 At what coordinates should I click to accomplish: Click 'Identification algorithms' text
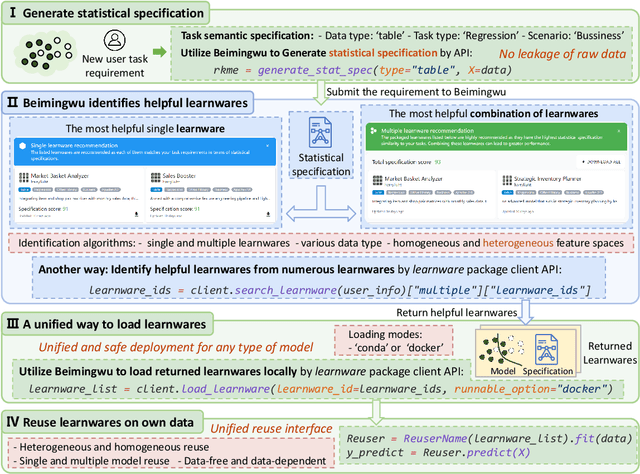pos(77,243)
